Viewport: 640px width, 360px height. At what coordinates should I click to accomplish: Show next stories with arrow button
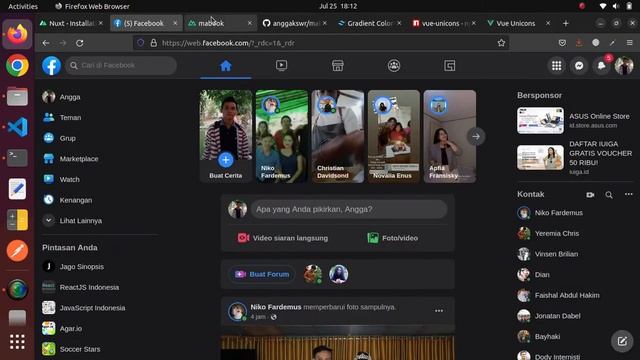click(476, 136)
